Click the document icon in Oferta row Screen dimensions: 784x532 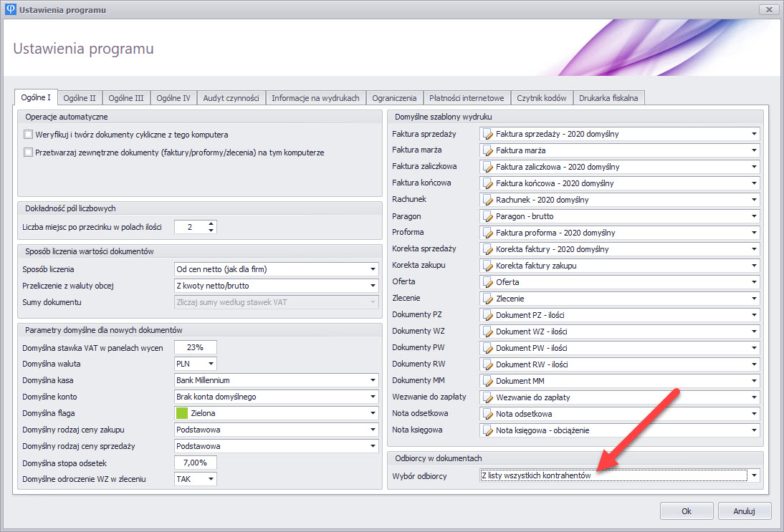pos(488,282)
